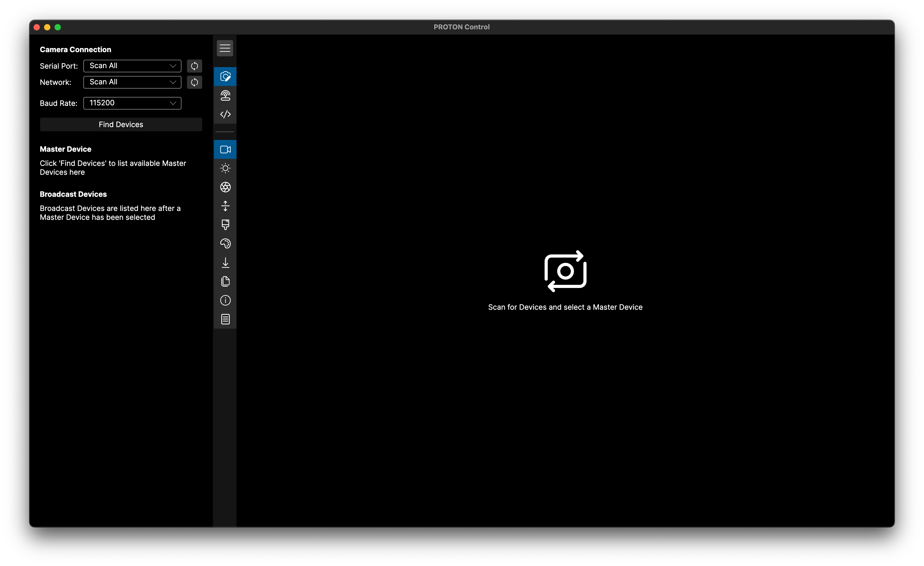Screen dimensions: 924x566
Task: Toggle the hamburger menu sidebar button
Action: point(225,48)
